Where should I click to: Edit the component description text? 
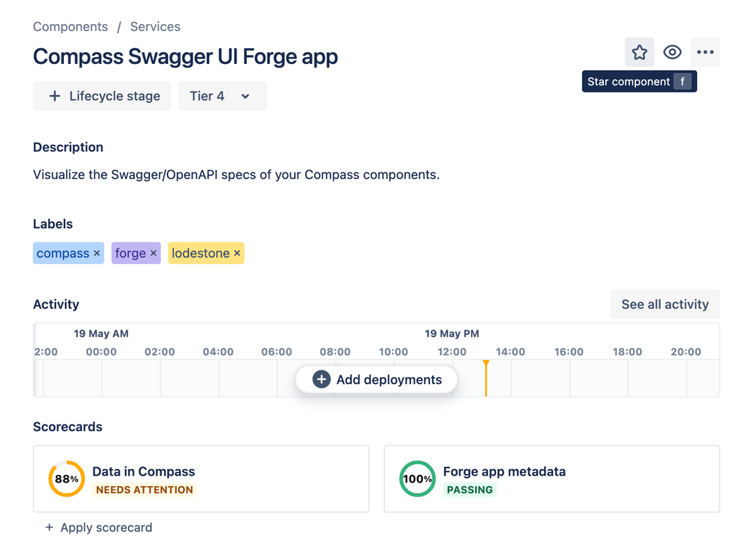pos(236,175)
